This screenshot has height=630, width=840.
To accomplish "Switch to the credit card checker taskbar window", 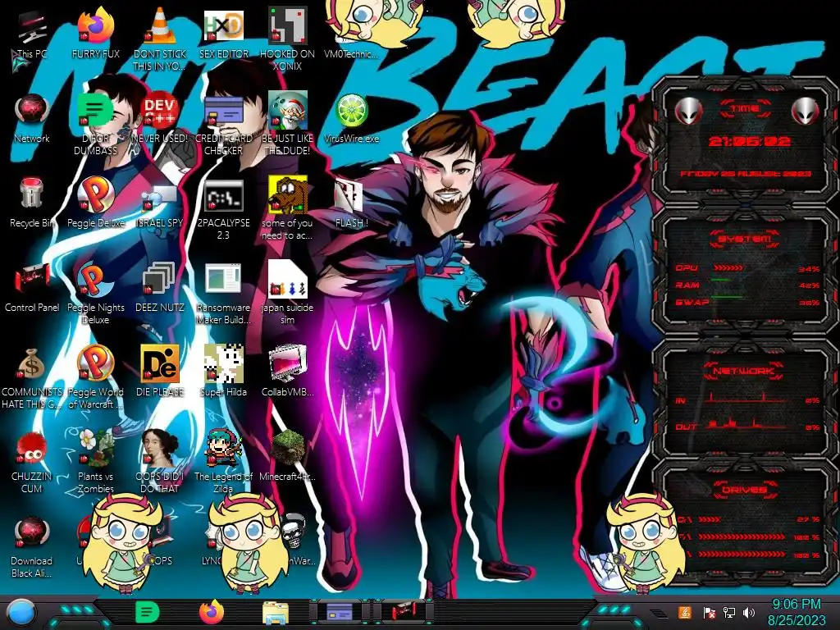I will [x=340, y=612].
